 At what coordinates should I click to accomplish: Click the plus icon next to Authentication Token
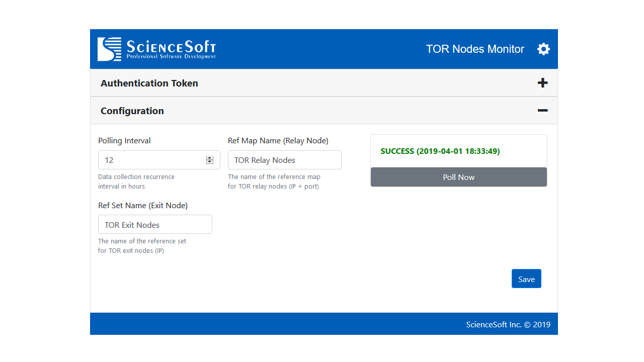[542, 82]
